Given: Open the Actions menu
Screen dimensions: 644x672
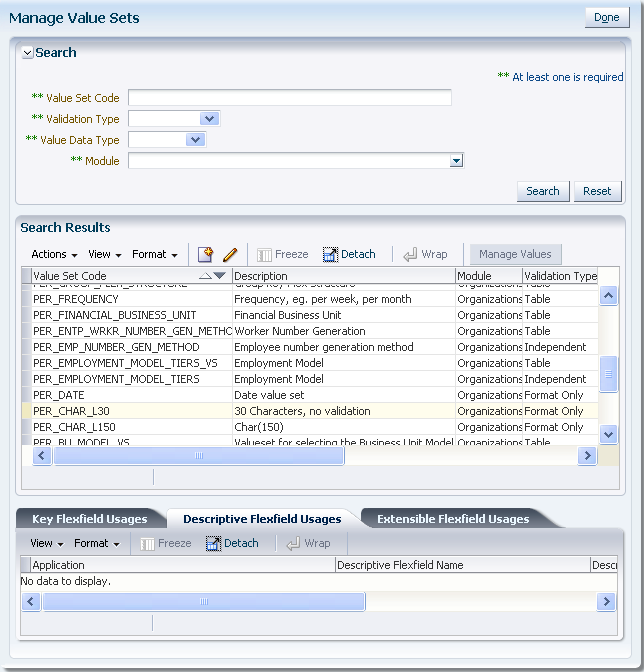Looking at the screenshot, I should [x=54, y=254].
